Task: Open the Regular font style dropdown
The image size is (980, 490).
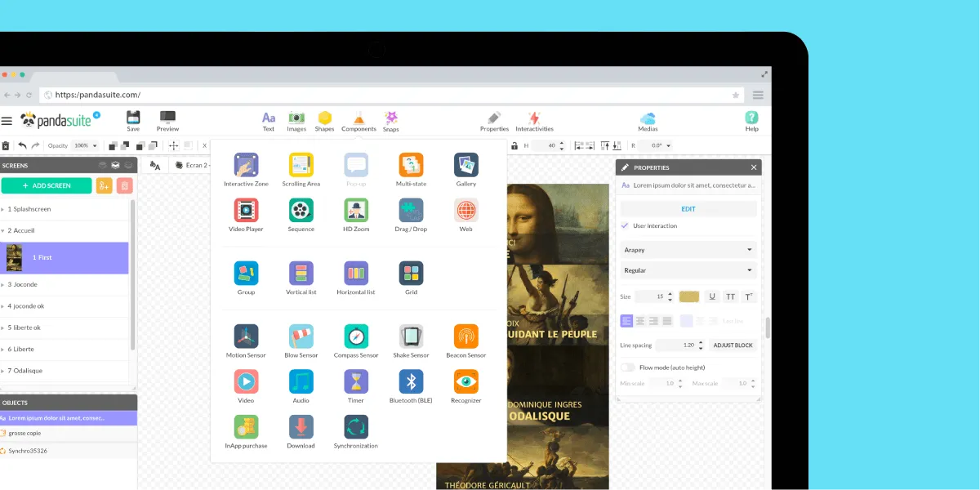Action: point(688,270)
